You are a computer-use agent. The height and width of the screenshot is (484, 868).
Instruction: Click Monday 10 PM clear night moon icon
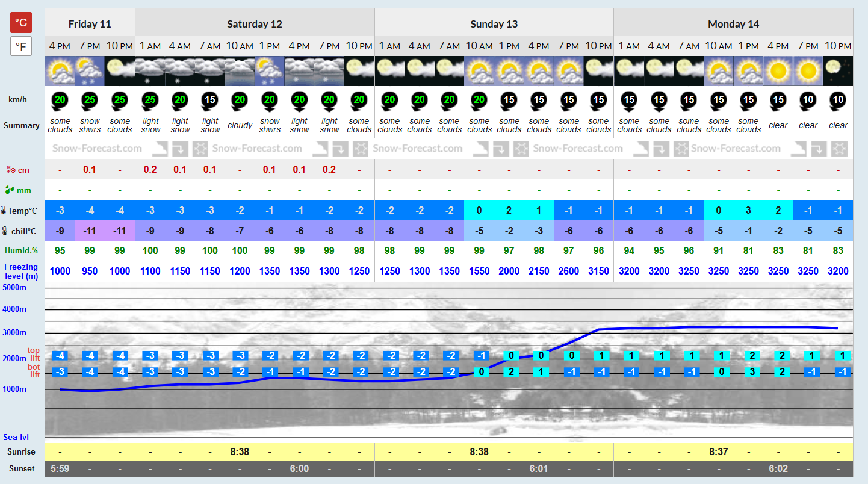[838, 71]
